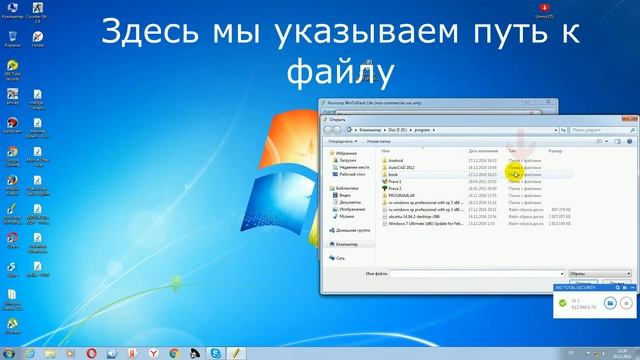Click the folder button in 360 Total Security popup
640x360 pixels.
click(x=610, y=303)
